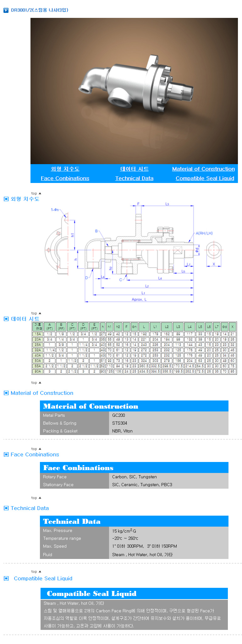
Task: Click the Fluid label in Technical Data
Action: (47, 555)
